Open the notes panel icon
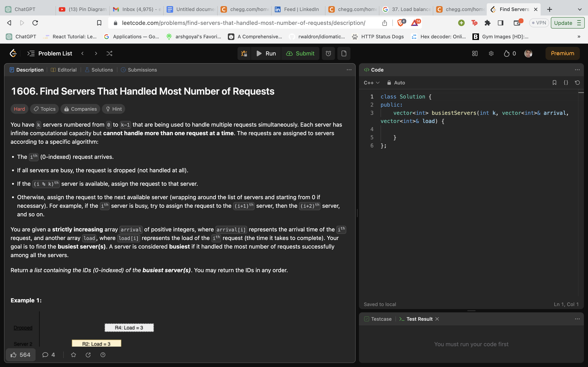The image size is (588, 367). pos(344,53)
